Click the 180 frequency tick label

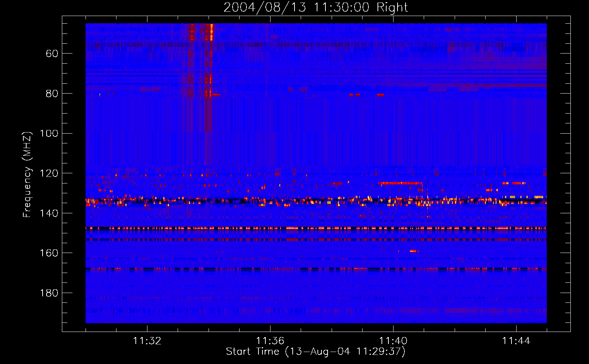click(x=49, y=293)
